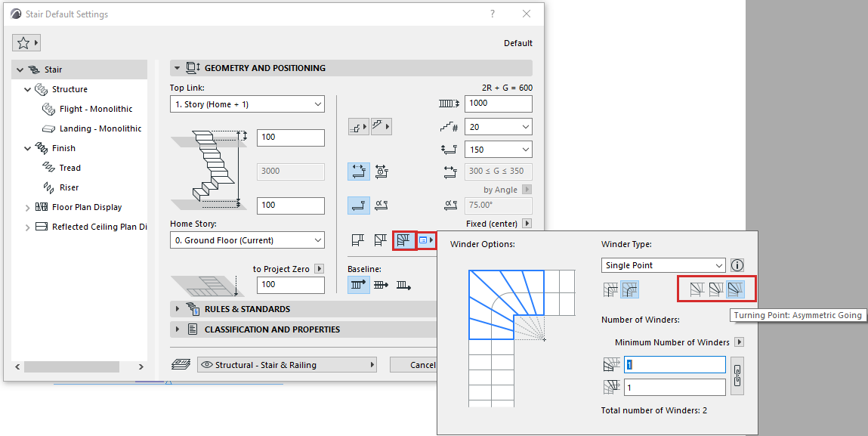The width and height of the screenshot is (868, 436).
Task: Open the Winder Options pop-up button
Action: coord(426,240)
